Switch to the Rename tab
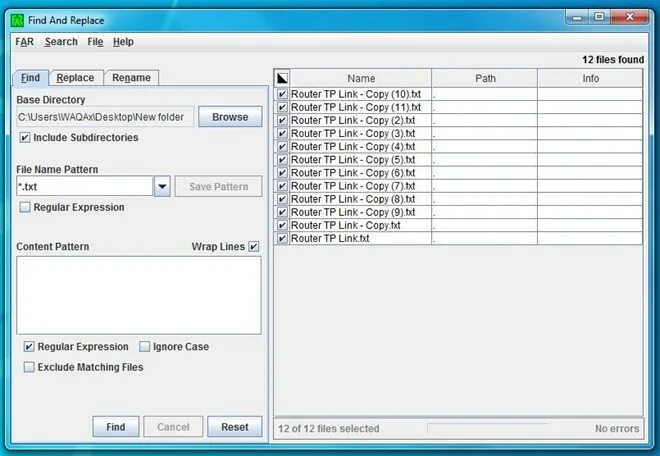Screen dimensions: 660x456 (131, 78)
